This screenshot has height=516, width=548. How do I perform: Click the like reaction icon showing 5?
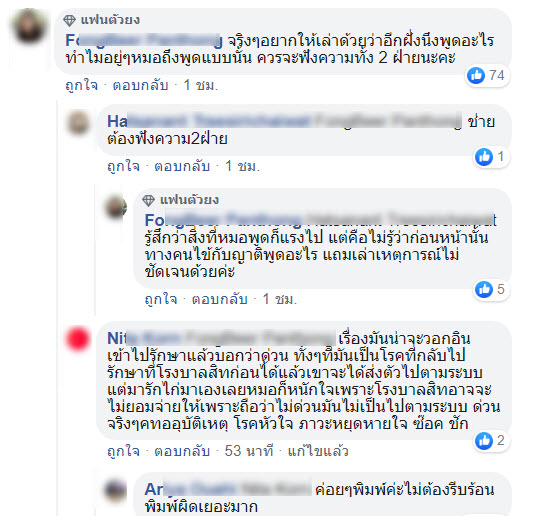pos(484,289)
